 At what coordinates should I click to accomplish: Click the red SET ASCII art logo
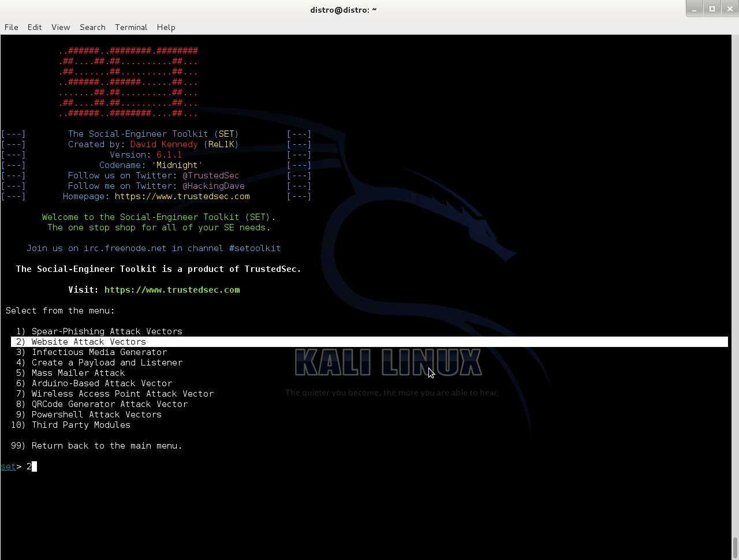pos(128,82)
